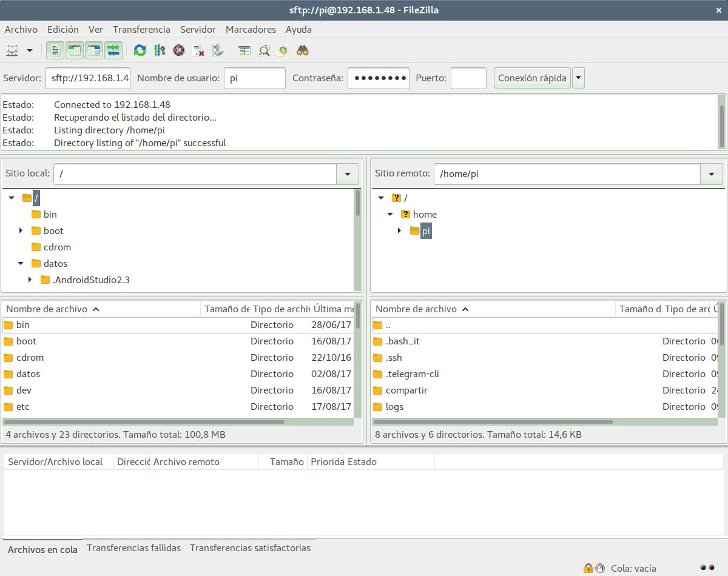Screen dimensions: 728x576
Task: Toggle the message log display
Action: [x=55, y=50]
